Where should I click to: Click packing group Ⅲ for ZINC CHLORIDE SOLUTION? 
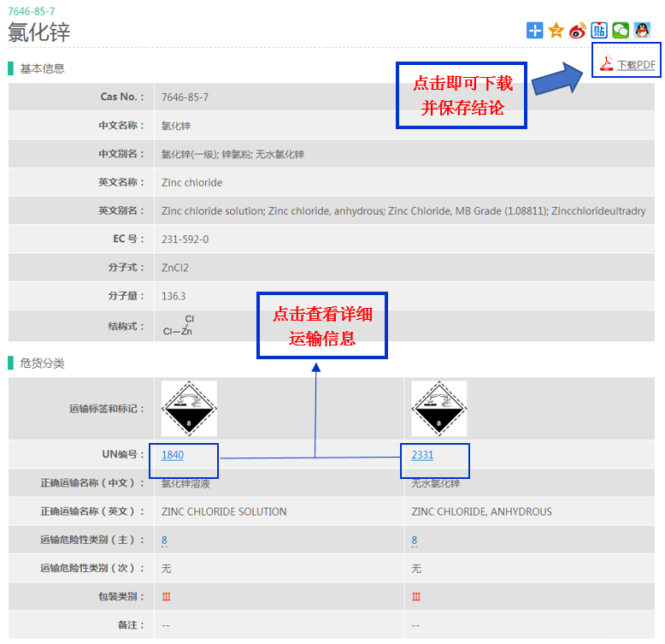point(166,597)
